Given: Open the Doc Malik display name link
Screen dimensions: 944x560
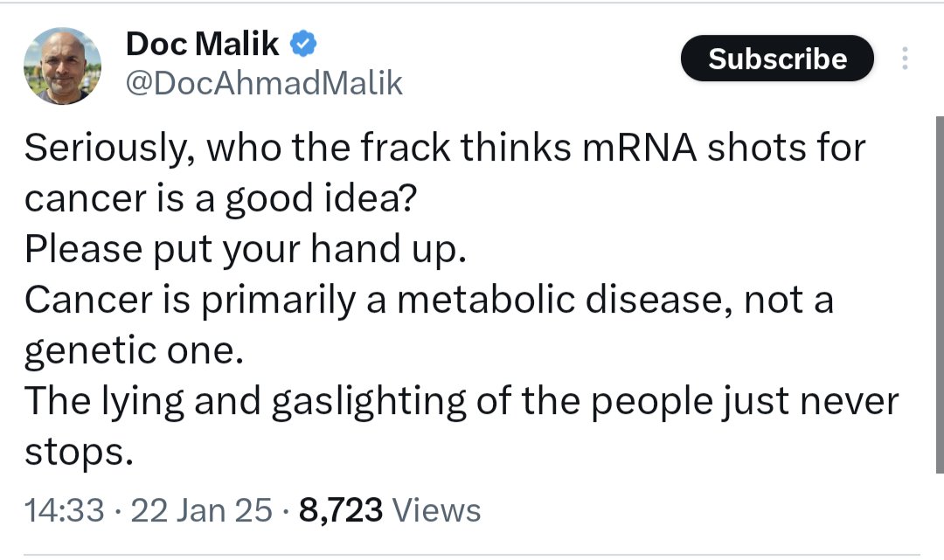Looking at the screenshot, I should [x=202, y=44].
